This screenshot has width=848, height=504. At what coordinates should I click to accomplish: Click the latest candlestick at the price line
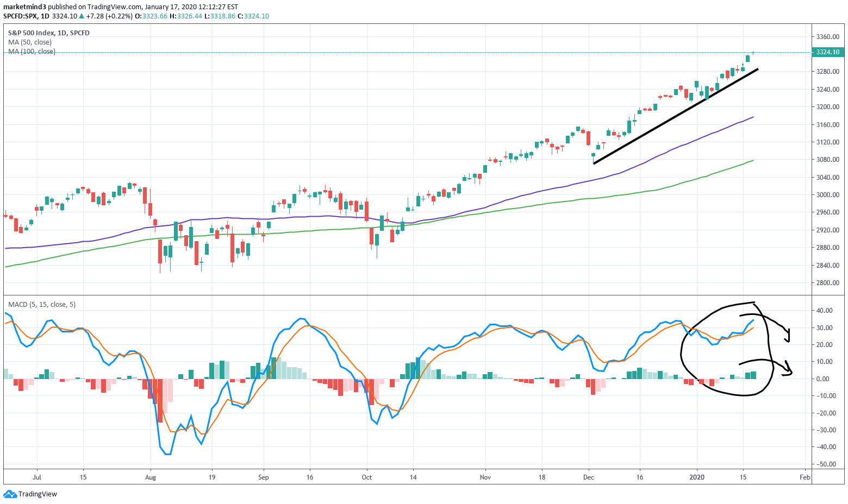(x=753, y=53)
